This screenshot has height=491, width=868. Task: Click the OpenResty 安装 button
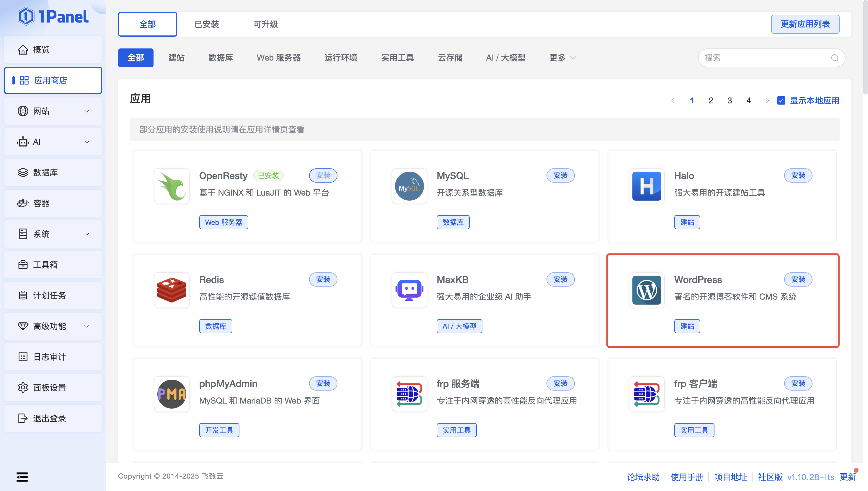(323, 175)
